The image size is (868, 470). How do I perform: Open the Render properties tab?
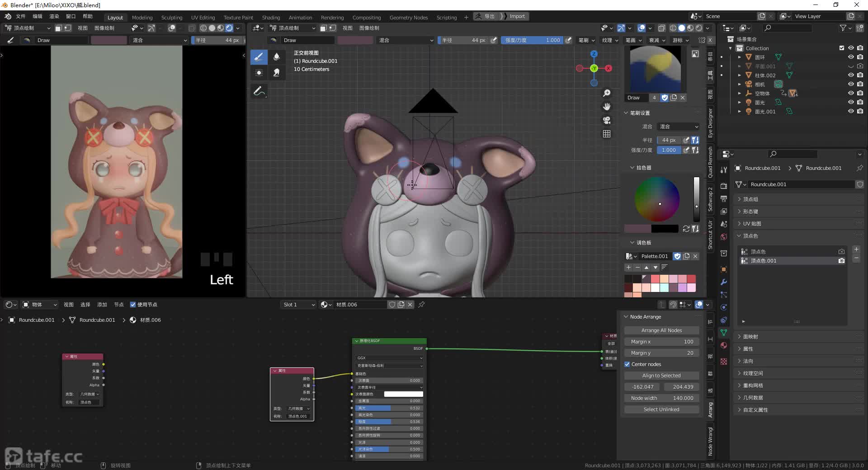724,186
